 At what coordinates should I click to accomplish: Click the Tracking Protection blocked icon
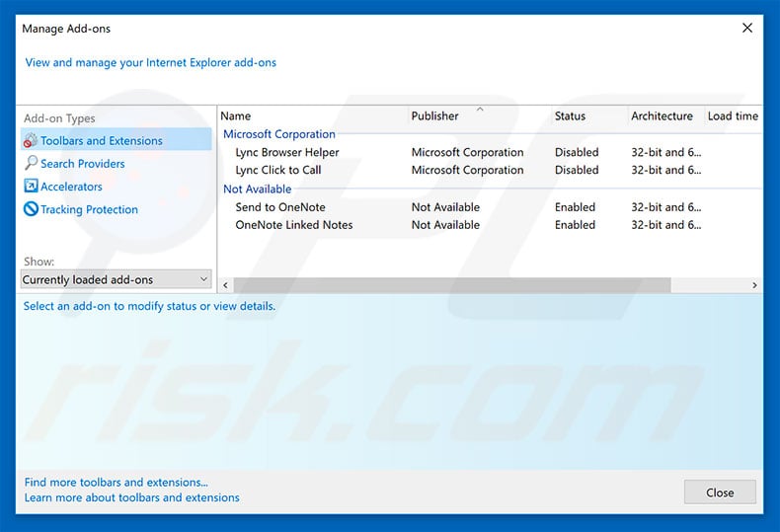[31, 209]
